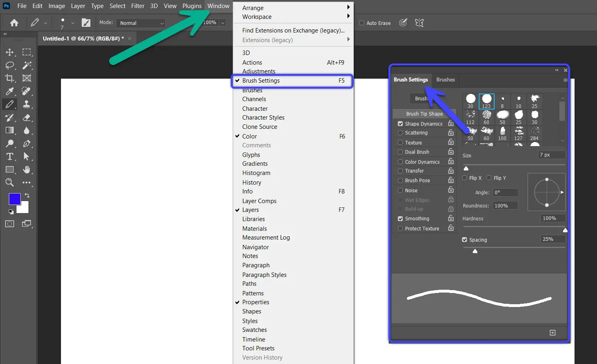The image size is (597, 364).
Task: Expand the toolbar with the double-arrow toggle
Action: (5, 34)
